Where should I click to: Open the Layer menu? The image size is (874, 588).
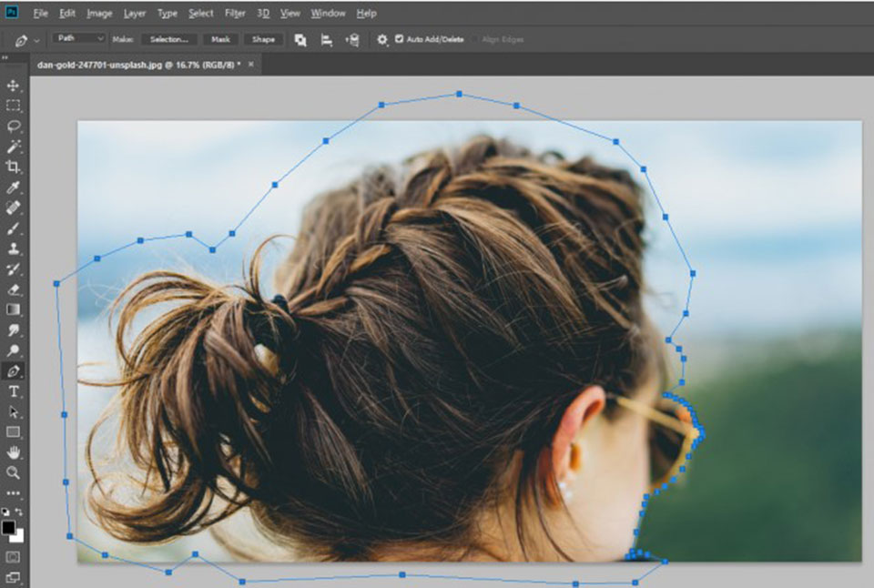tap(135, 13)
